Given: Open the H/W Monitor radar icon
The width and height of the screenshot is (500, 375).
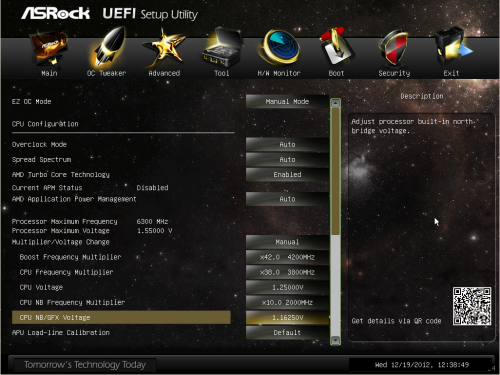Looking at the screenshot, I should pyautogui.click(x=279, y=47).
